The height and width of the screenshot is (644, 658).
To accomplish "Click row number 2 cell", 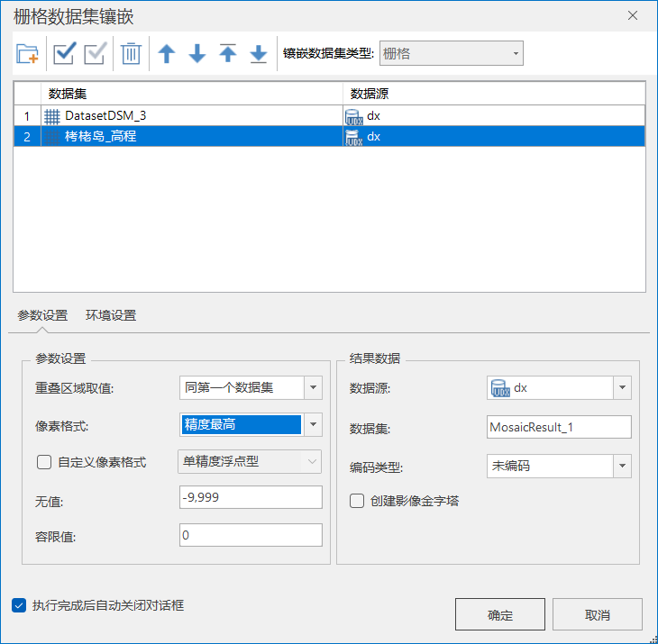I will pos(27,137).
